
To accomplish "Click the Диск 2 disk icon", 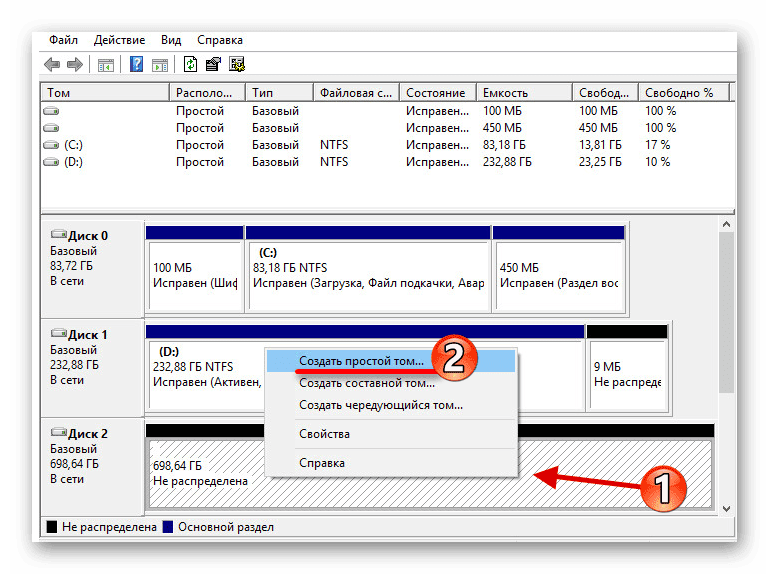I will pyautogui.click(x=59, y=433).
